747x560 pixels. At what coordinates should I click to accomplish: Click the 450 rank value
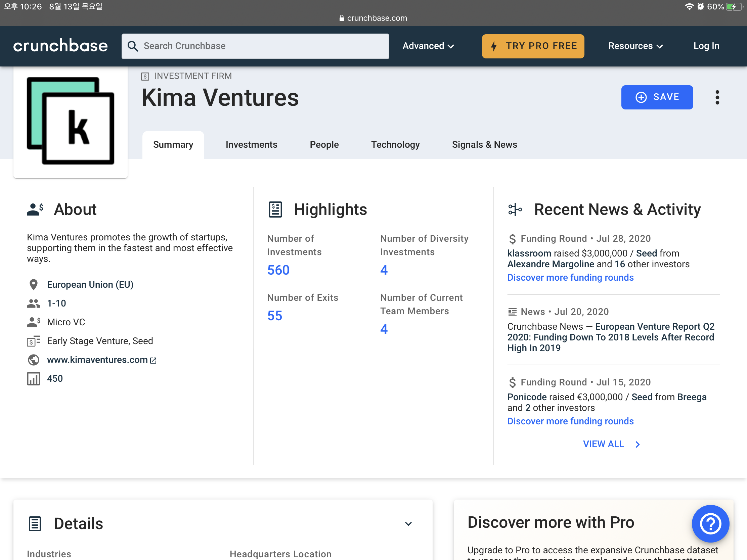click(55, 379)
